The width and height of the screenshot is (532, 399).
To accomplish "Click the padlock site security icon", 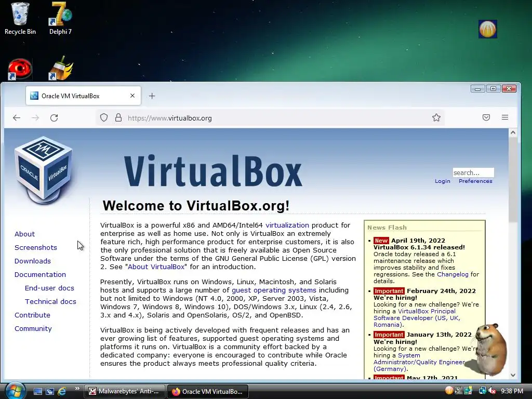I will click(118, 118).
